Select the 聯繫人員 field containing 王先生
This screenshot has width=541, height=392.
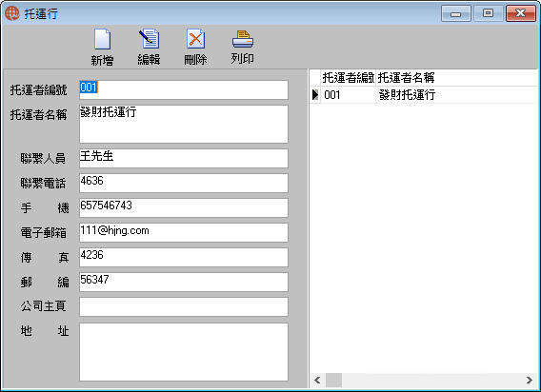(184, 158)
